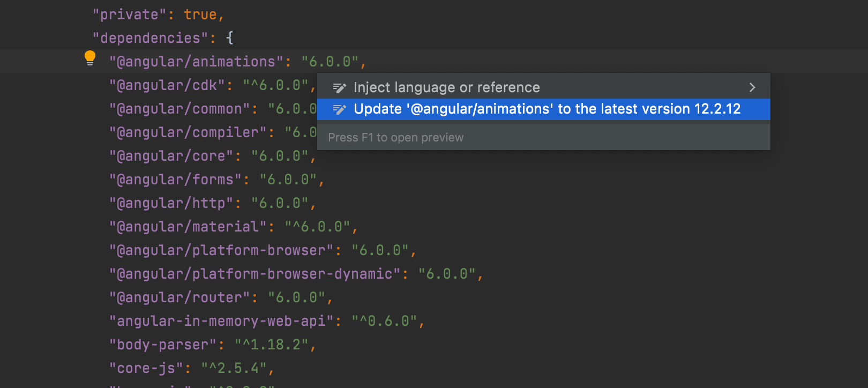The width and height of the screenshot is (868, 388).
Task: Click the "@angular/platform-browser-dynamic" key
Action: pos(254,274)
